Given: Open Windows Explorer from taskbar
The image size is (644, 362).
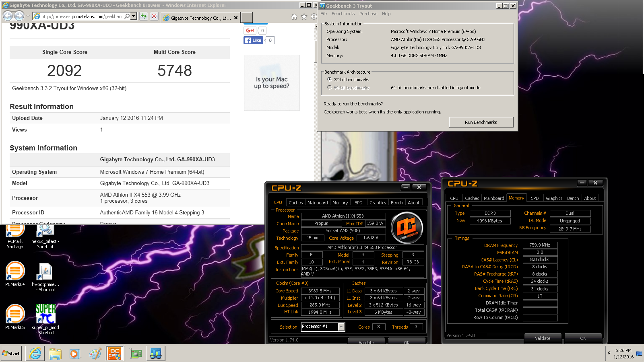Looking at the screenshot, I should [55, 354].
